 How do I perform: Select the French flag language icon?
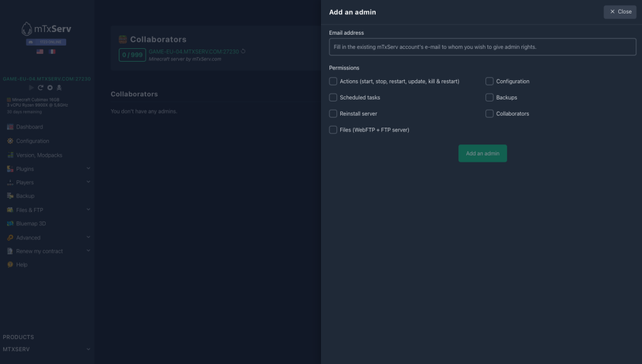pos(52,51)
